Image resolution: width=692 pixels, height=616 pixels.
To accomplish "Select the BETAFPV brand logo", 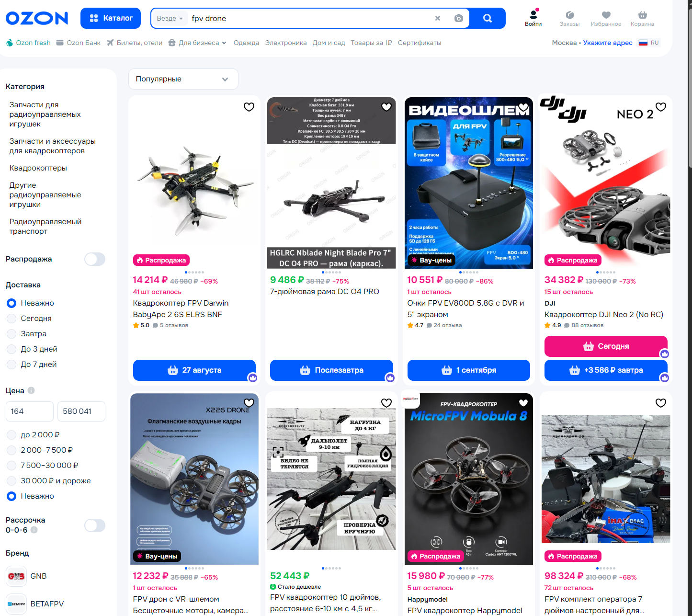I will tap(16, 604).
